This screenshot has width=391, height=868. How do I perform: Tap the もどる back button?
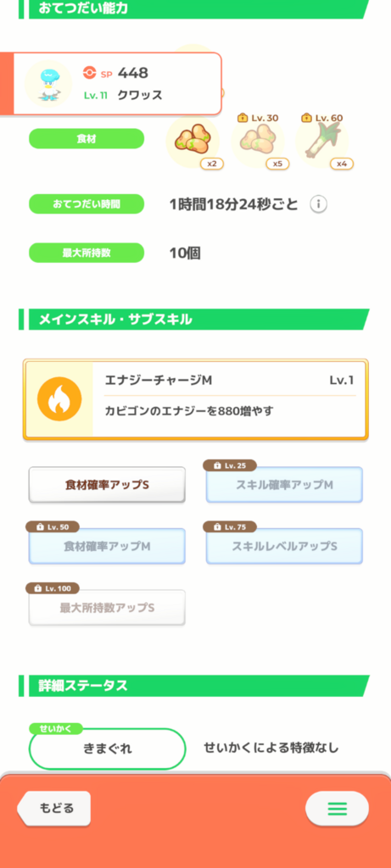pyautogui.click(x=54, y=808)
